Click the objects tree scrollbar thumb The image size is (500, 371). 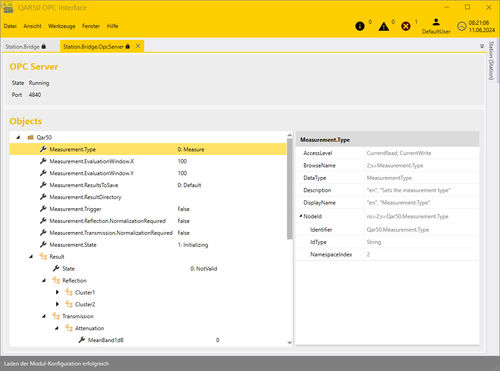[289, 189]
